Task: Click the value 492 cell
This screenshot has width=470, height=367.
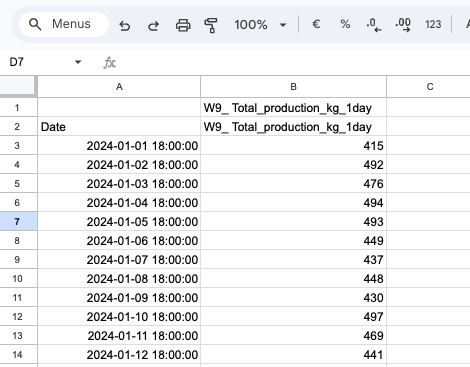Action: pyautogui.click(x=293, y=165)
